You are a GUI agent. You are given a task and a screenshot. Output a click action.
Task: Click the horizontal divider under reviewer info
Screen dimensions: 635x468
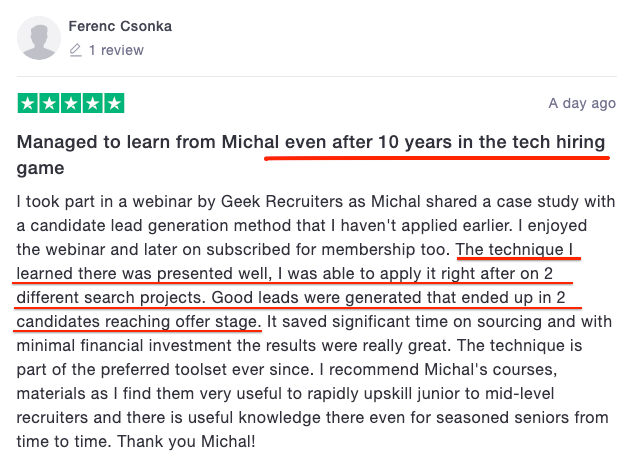(x=317, y=76)
